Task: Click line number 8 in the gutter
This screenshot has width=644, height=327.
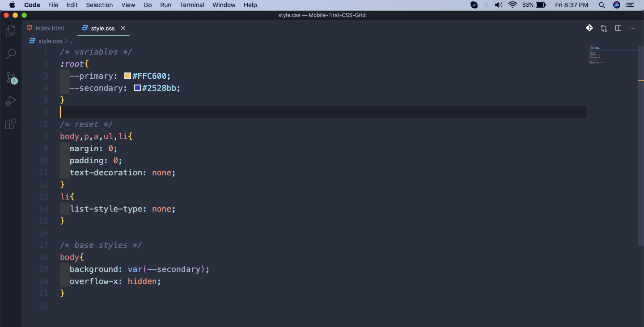Action: [x=46, y=136]
